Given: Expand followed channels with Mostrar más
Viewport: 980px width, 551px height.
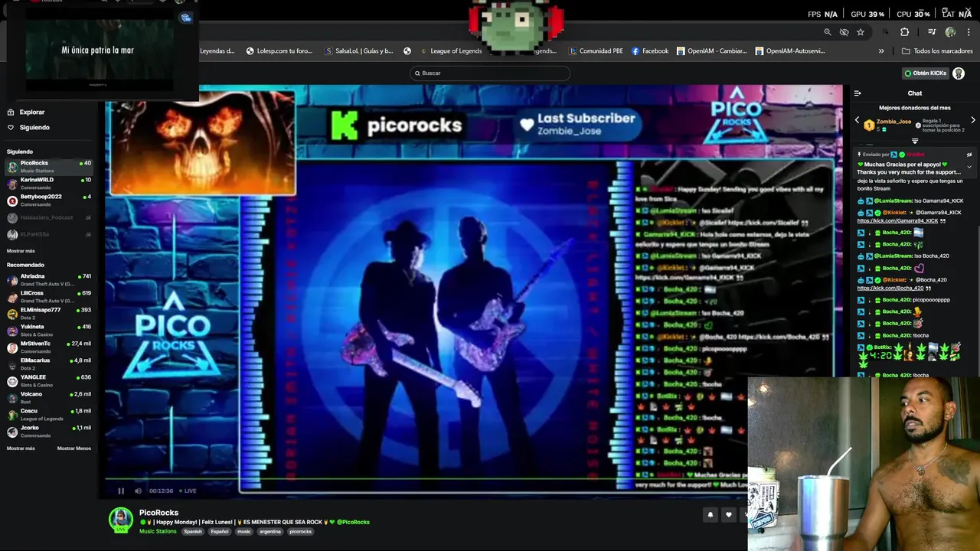Looking at the screenshot, I should tap(21, 251).
